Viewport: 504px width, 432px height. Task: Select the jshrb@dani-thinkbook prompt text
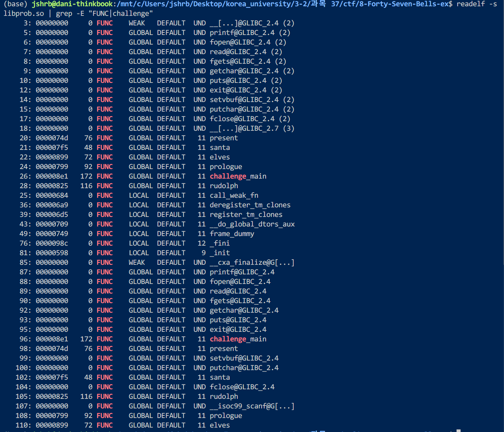click(x=72, y=4)
